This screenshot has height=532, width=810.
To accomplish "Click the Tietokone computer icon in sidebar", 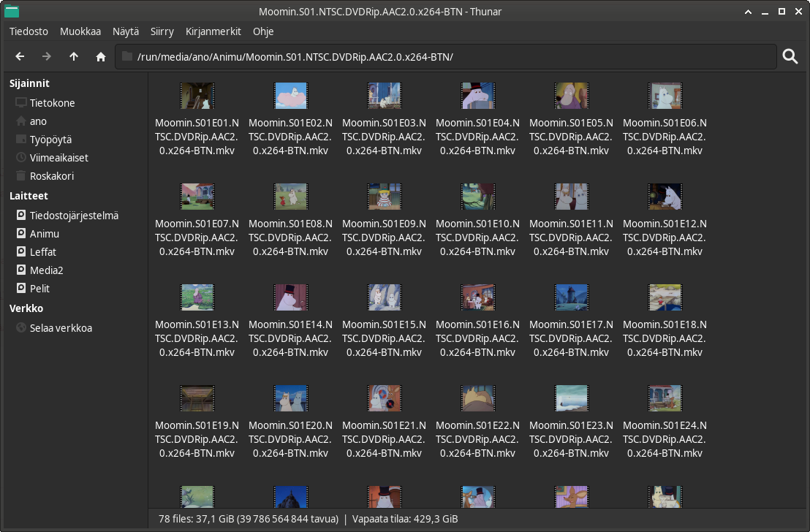I will (x=20, y=102).
